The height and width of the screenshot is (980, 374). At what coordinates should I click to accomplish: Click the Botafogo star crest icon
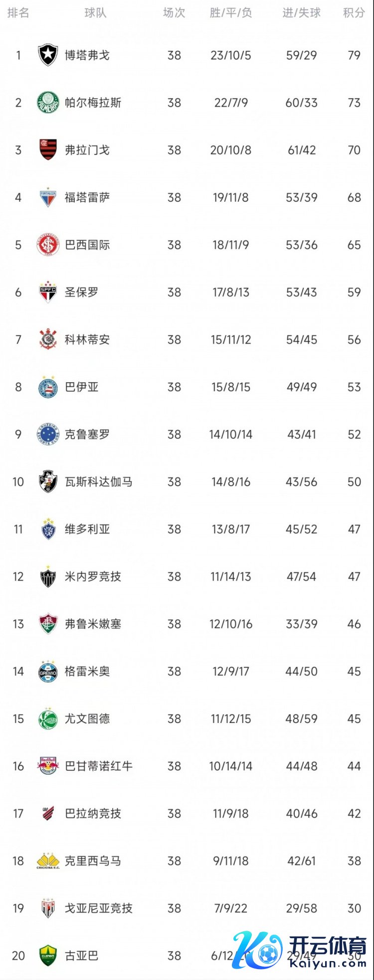coord(48,55)
